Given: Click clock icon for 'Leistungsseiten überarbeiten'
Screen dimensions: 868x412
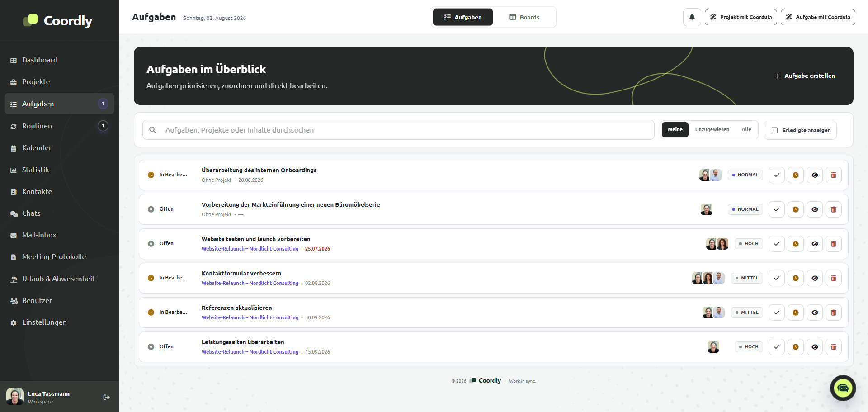Looking at the screenshot, I should [x=795, y=347].
